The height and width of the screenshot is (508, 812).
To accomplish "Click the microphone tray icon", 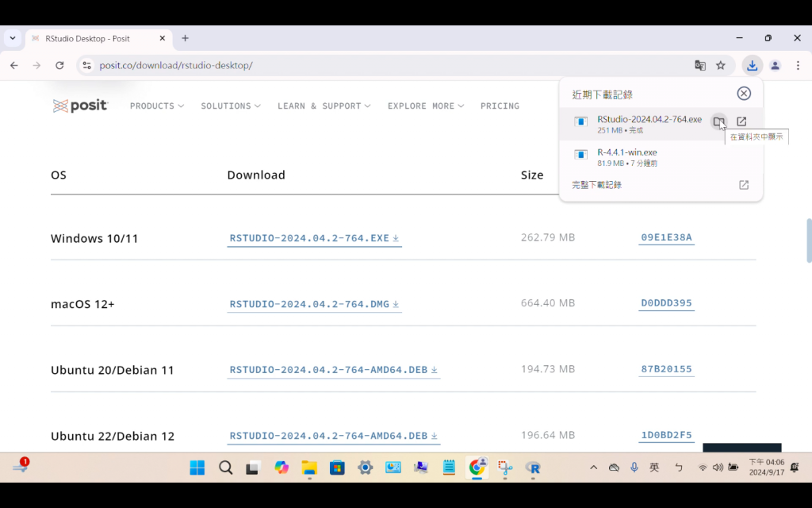I will click(634, 468).
